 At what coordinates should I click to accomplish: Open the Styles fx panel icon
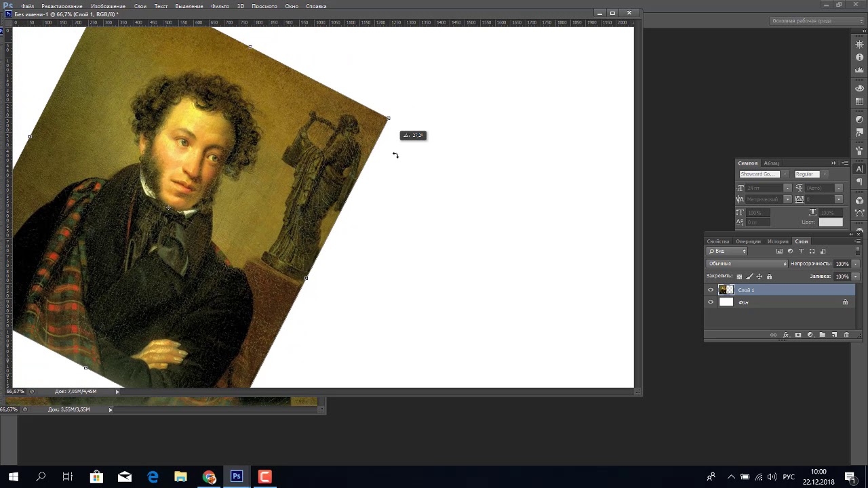(x=860, y=133)
